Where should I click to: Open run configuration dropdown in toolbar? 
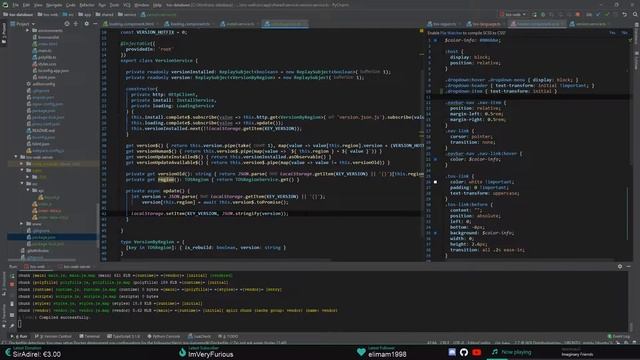(513, 14)
